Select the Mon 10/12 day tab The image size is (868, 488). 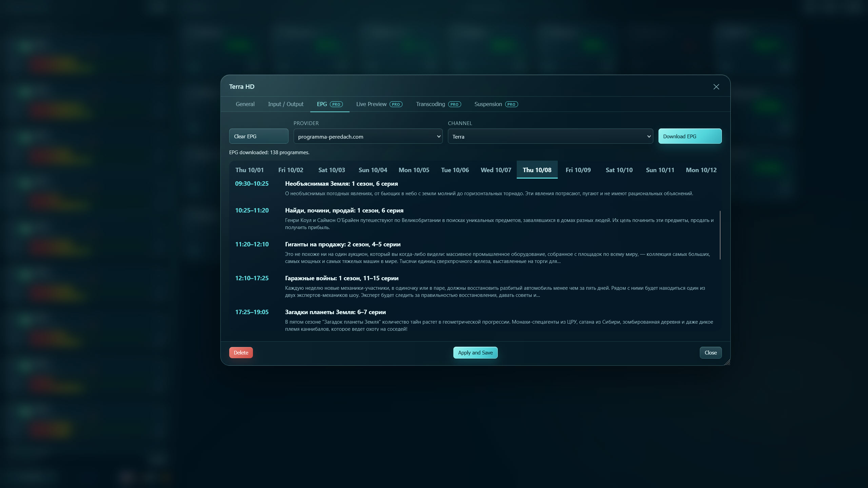(701, 170)
